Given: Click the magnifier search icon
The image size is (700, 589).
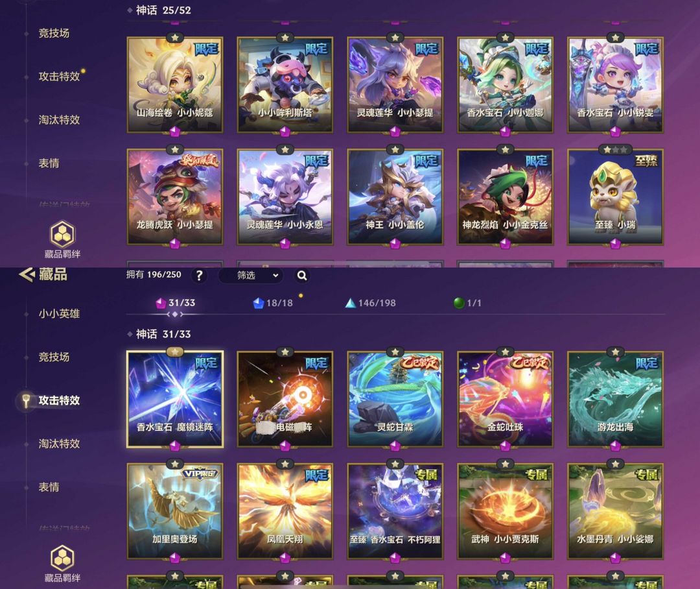Looking at the screenshot, I should 302,275.
